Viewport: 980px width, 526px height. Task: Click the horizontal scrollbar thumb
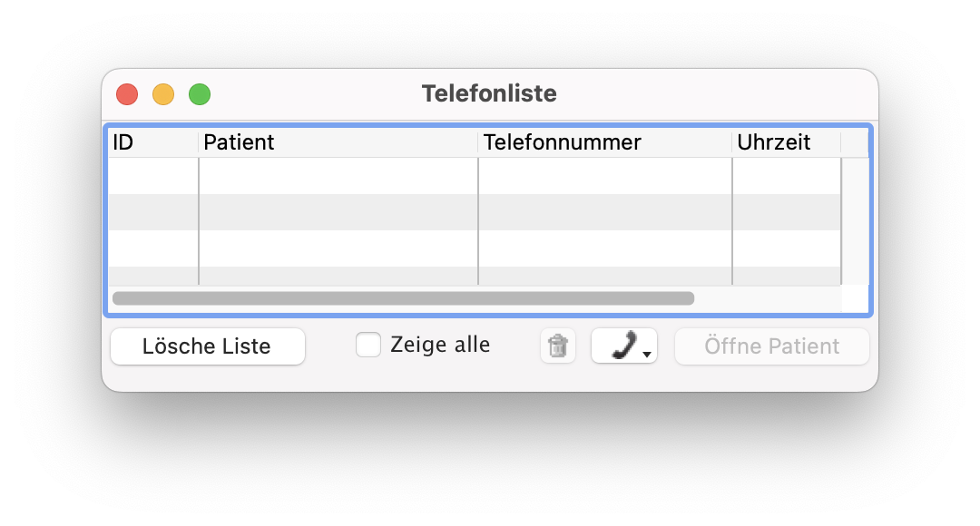(403, 298)
